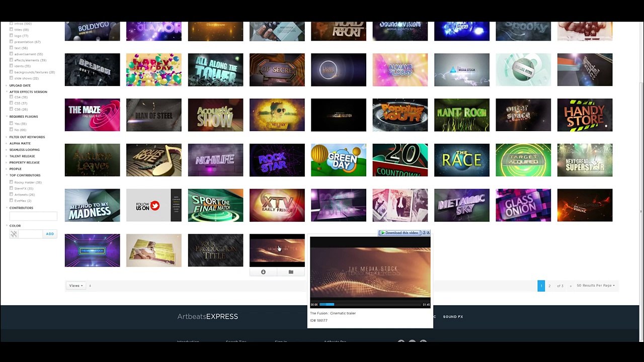Screen dimensions: 644x362
Task: Expand the FILTER OUT KEYWORDS section
Action: coord(27,137)
